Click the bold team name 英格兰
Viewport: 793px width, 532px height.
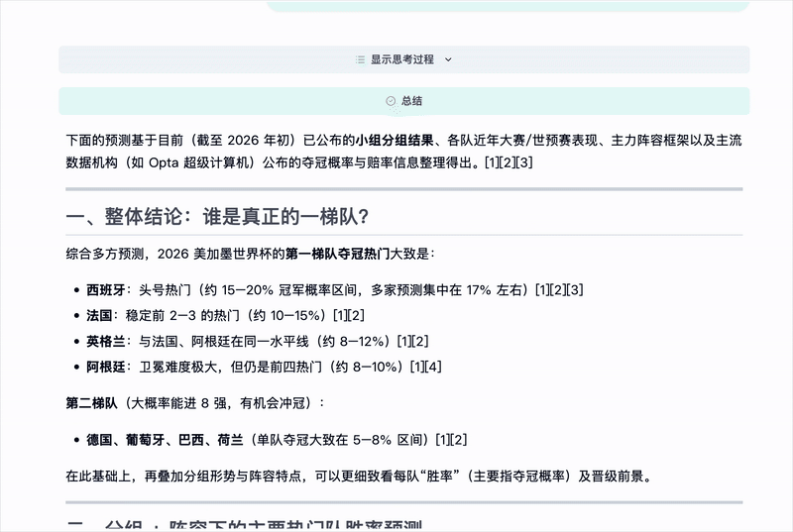click(x=106, y=342)
